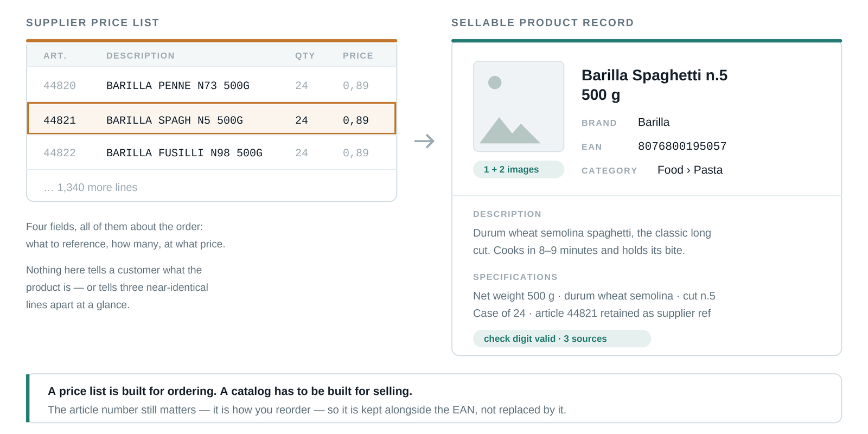Viewport: 868px width, 434px height.
Task: Click quantity 24 in the PENNE row
Action: 302,86
